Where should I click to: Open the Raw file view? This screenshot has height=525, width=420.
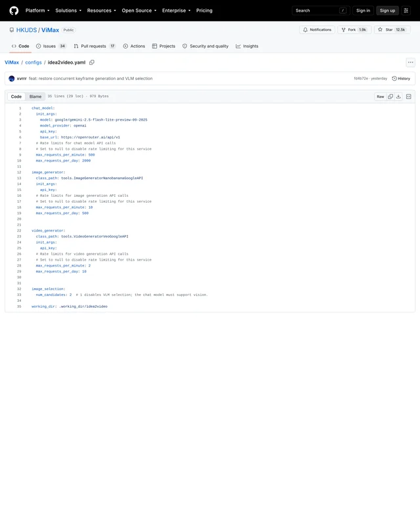pos(381,96)
